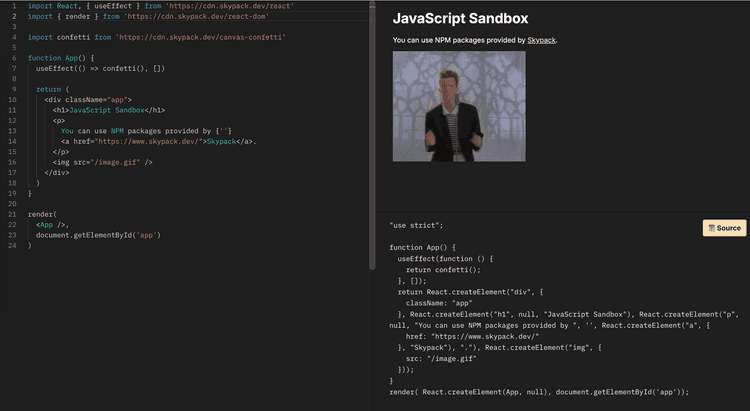Click 'import { render }' line in editor

pyautogui.click(x=148, y=16)
